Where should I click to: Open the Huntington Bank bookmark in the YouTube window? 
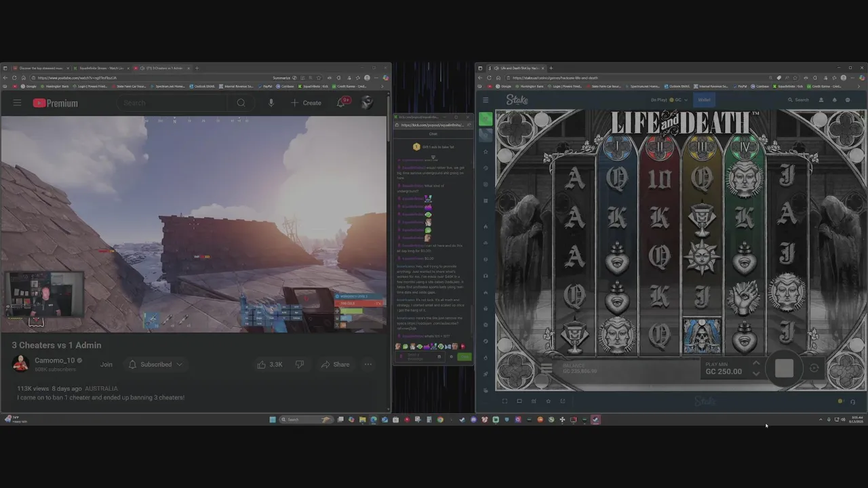(56, 86)
